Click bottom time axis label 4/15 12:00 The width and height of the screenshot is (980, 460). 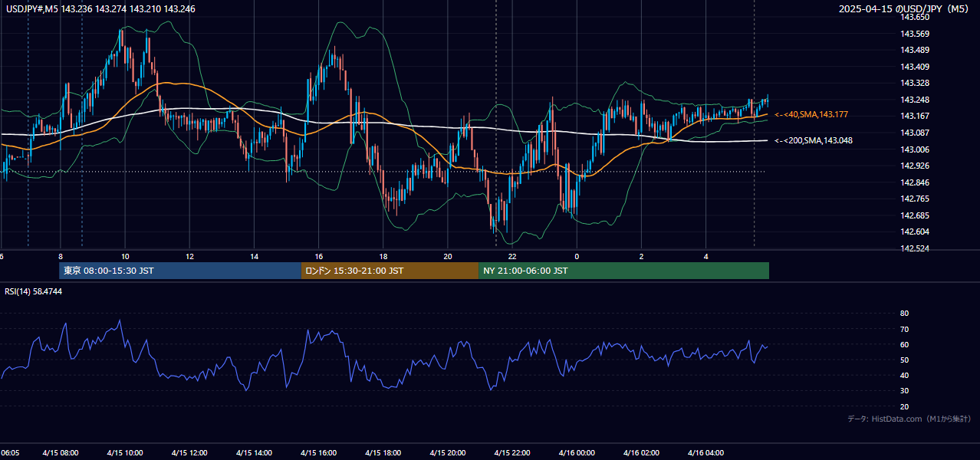(189, 452)
